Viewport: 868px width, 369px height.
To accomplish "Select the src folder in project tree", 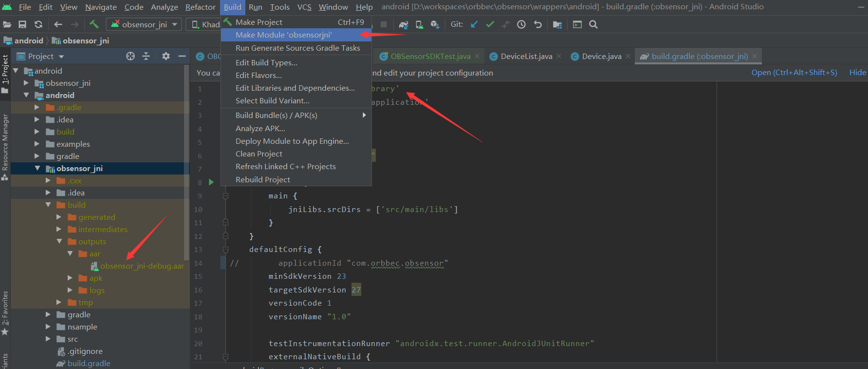I will [67, 339].
